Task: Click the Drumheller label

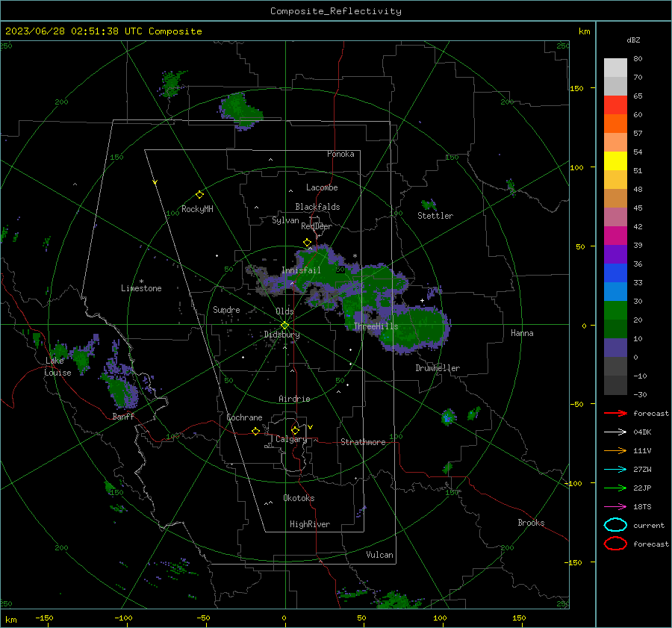Action: [x=438, y=368]
